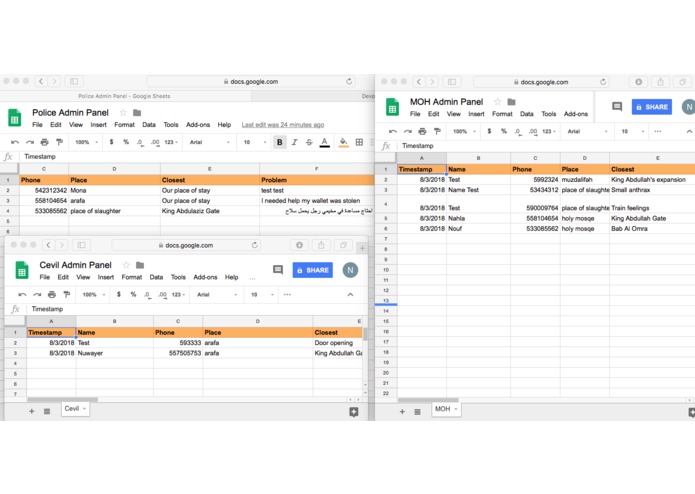This screenshot has height=494, width=695.
Task: Select cell 'Nuwayer' in Cevil Admin Panel
Action: click(114, 353)
